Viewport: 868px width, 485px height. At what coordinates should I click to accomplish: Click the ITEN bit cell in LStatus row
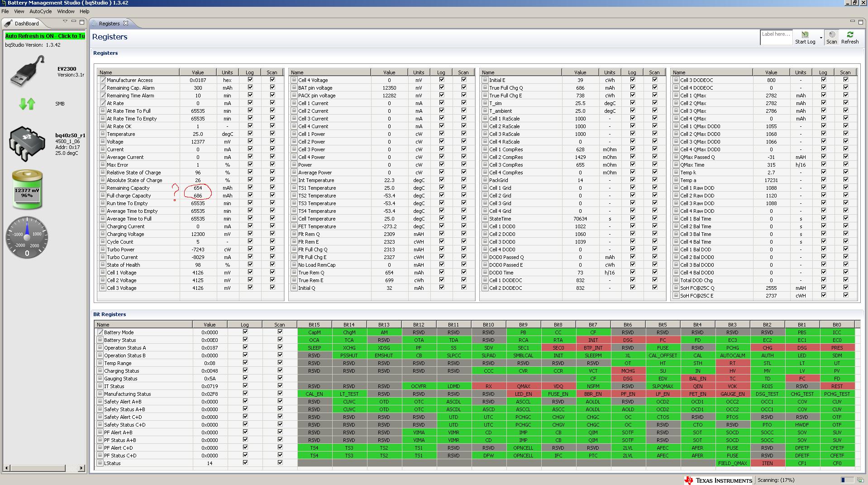pyautogui.click(x=767, y=463)
